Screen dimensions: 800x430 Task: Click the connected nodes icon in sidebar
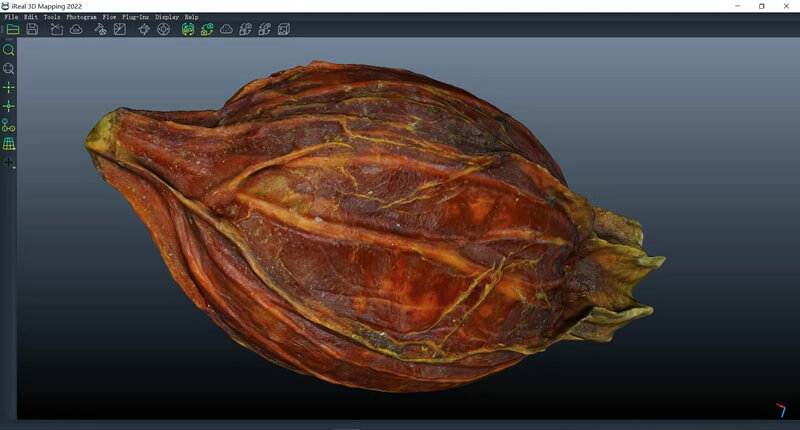(x=9, y=125)
